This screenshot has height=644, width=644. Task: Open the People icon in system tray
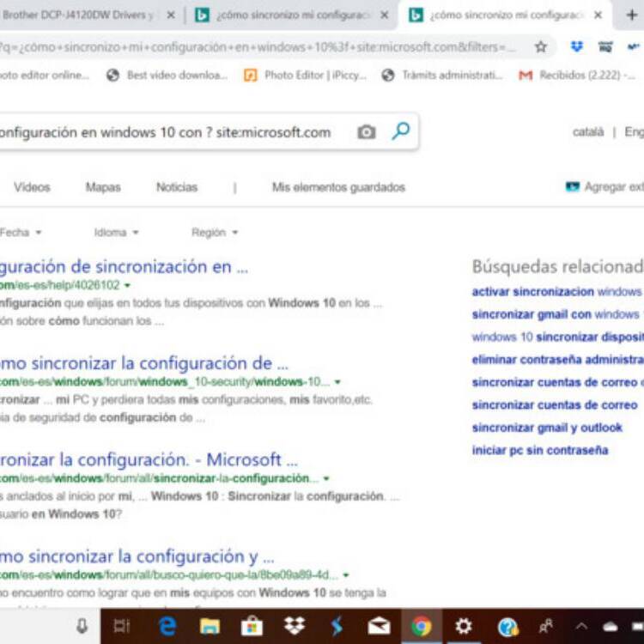(545, 627)
